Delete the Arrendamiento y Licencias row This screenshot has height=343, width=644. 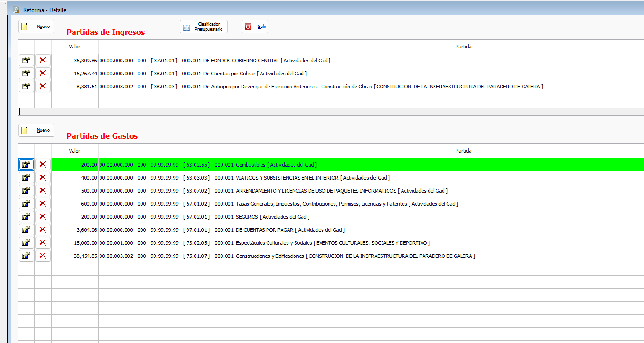43,191
